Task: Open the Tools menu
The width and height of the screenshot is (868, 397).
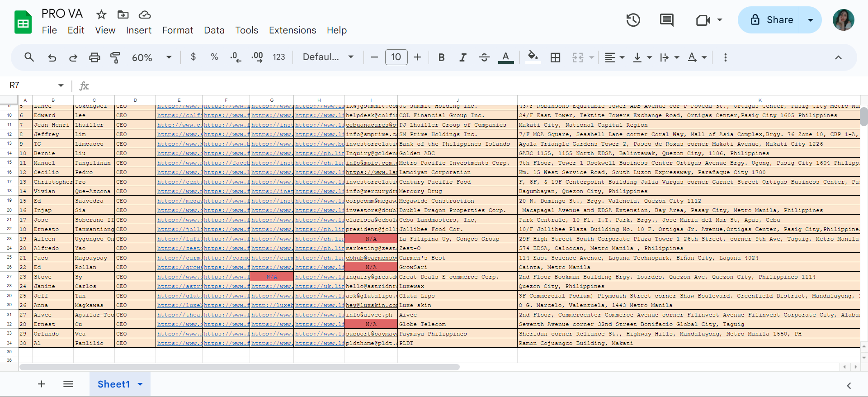Action: coord(246,30)
